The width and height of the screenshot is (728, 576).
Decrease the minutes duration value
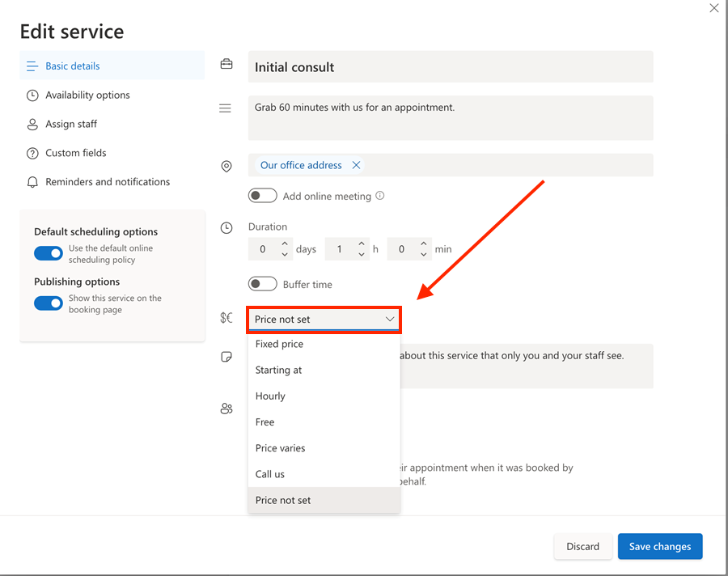coord(423,254)
